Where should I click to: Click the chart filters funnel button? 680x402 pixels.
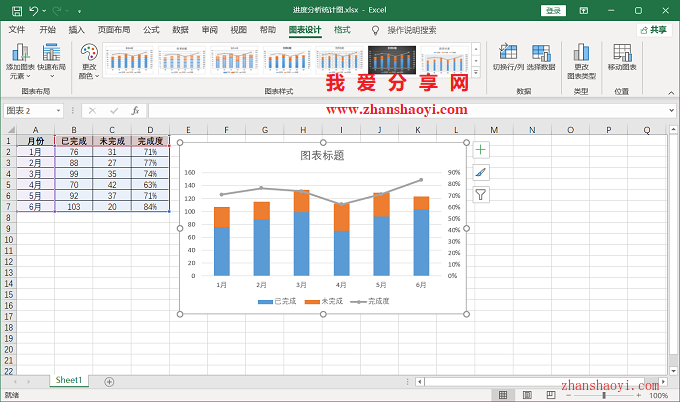(x=481, y=195)
